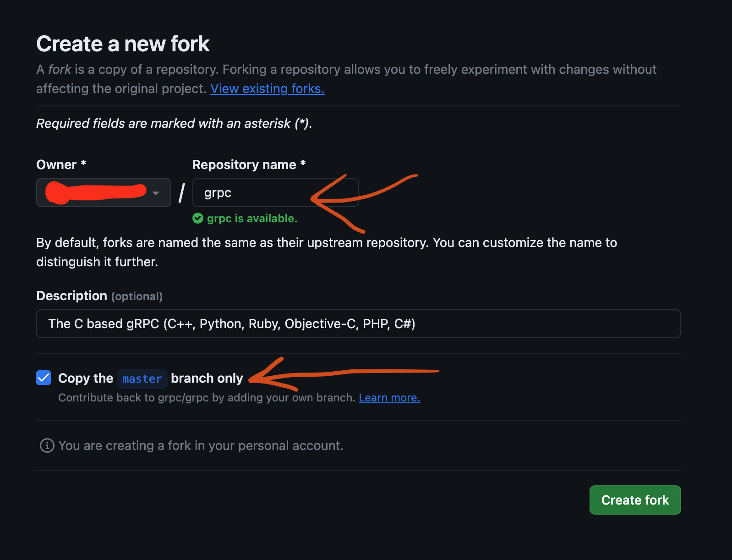Click the "Copy the" checkbox label text
This screenshot has height=560, width=732.
86,379
